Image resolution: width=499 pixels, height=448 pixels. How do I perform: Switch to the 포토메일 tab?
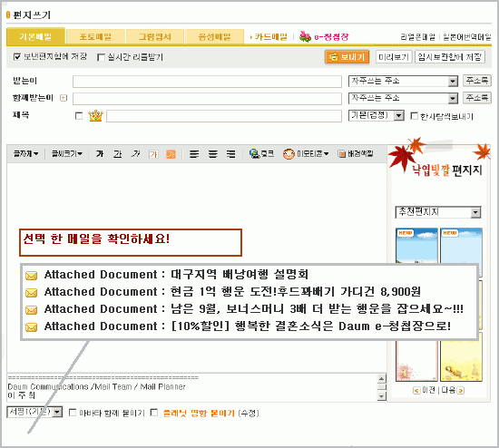pyautogui.click(x=95, y=36)
